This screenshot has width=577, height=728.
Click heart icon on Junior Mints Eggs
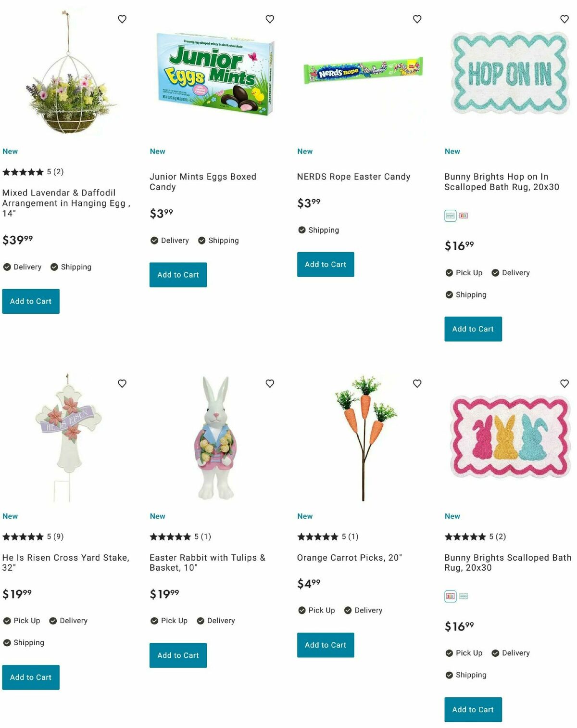(270, 19)
